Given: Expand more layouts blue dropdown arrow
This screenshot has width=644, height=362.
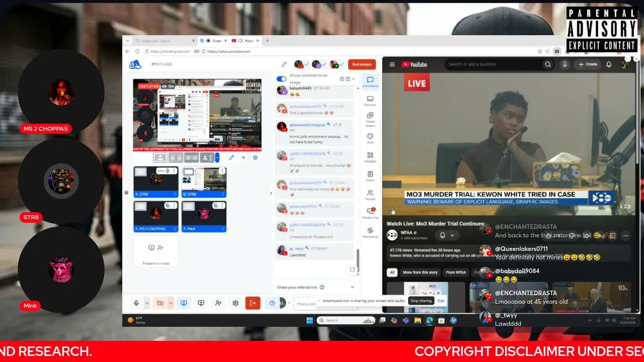Looking at the screenshot, I should coord(217,157).
